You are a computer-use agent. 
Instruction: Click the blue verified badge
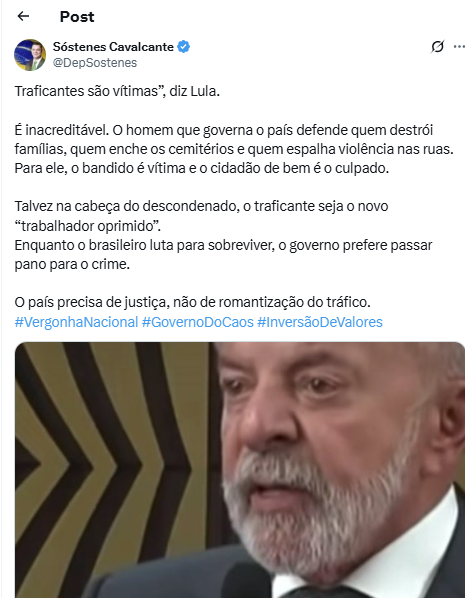pos(183,47)
